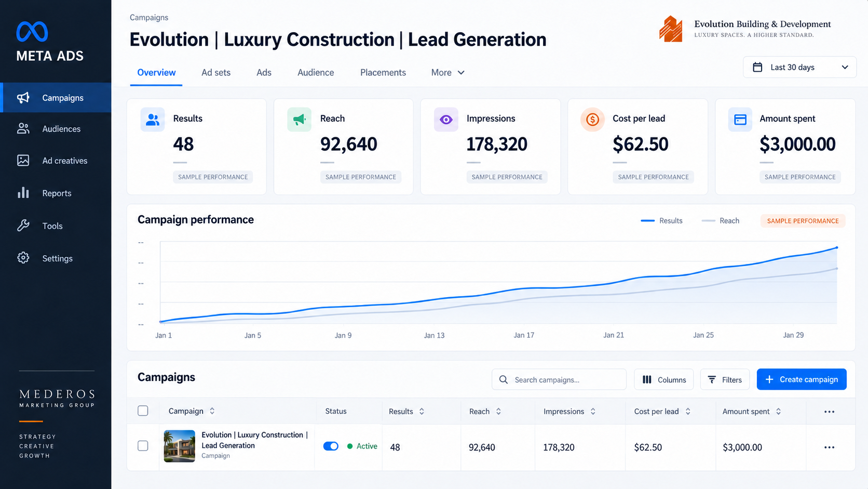This screenshot has width=868, height=489.
Task: Click the $62.50 cell in campaign row
Action: pyautogui.click(x=648, y=447)
